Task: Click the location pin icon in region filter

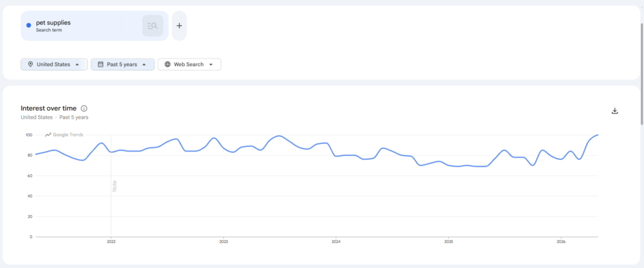Action: tap(30, 64)
